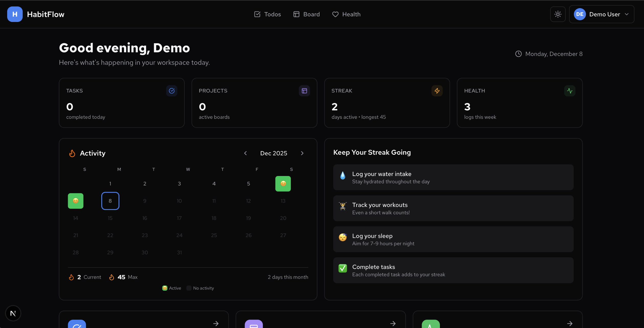Click the Health heart icon in navbar

tap(335, 14)
